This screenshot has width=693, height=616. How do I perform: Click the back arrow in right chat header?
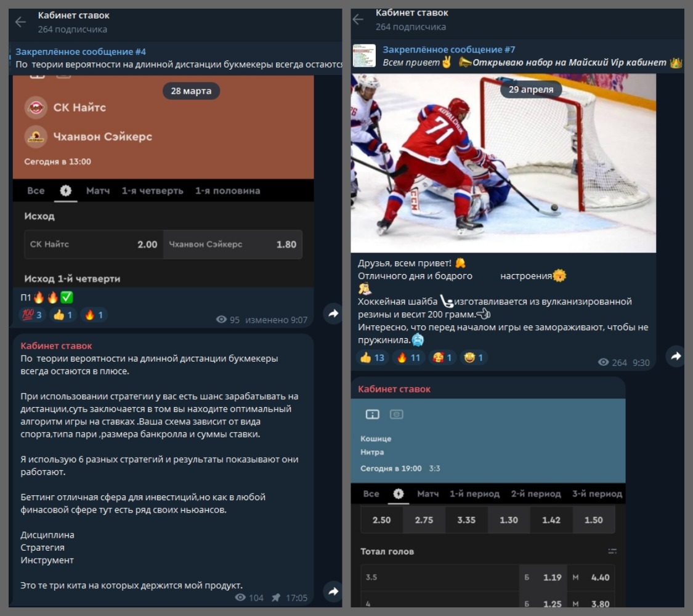pos(359,20)
